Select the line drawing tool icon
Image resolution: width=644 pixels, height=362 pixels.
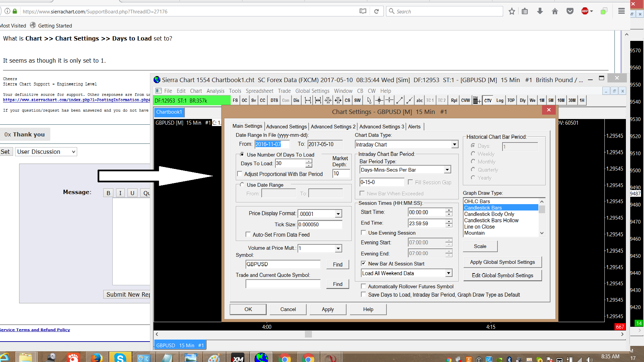point(399,100)
